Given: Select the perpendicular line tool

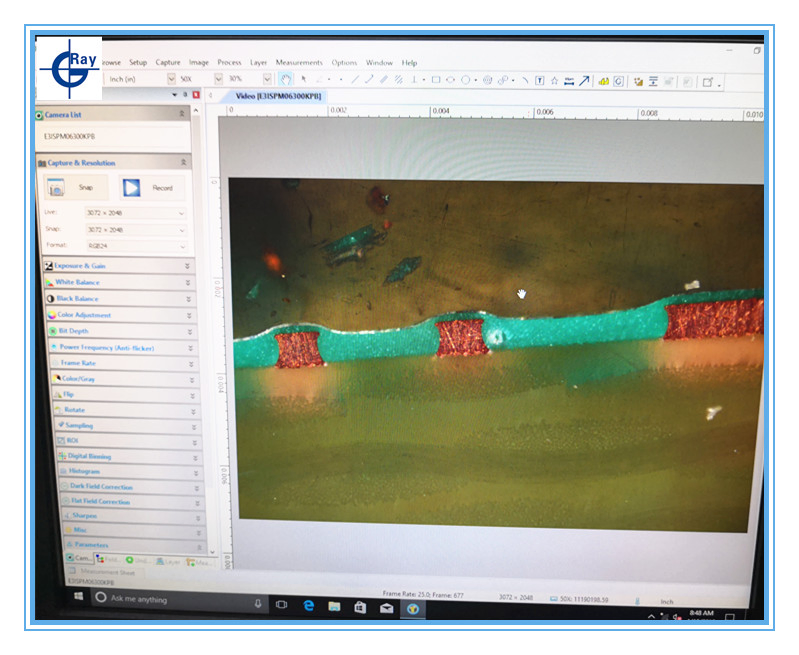Looking at the screenshot, I should click(414, 80).
